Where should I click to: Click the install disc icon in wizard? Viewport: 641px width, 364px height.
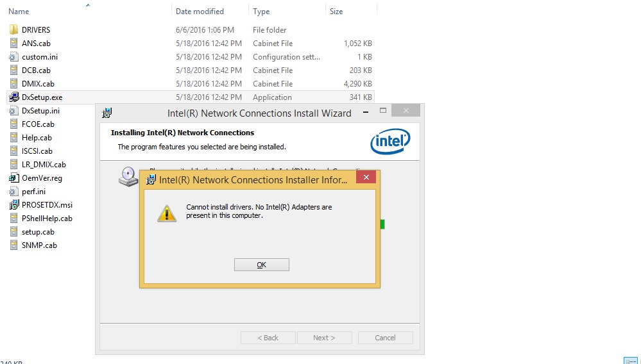(x=128, y=177)
